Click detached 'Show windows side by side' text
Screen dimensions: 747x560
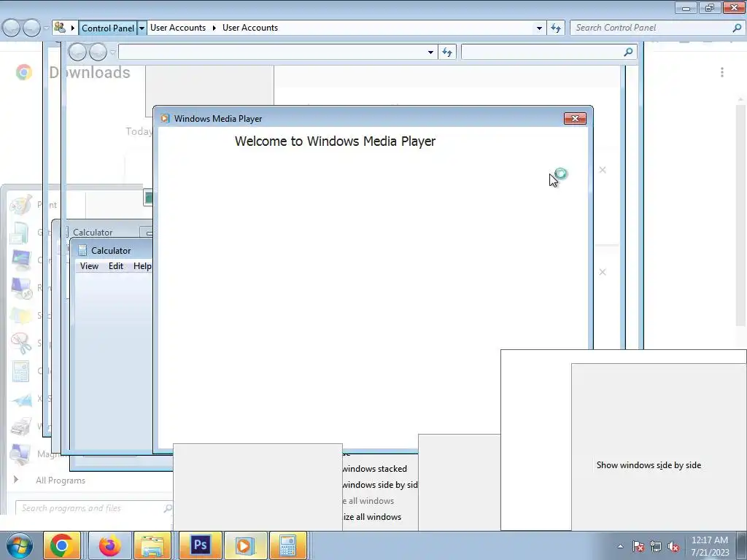(x=649, y=465)
